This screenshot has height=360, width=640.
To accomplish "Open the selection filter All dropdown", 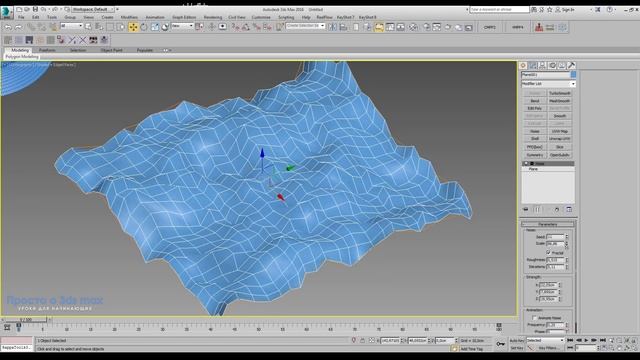I will point(71,26).
